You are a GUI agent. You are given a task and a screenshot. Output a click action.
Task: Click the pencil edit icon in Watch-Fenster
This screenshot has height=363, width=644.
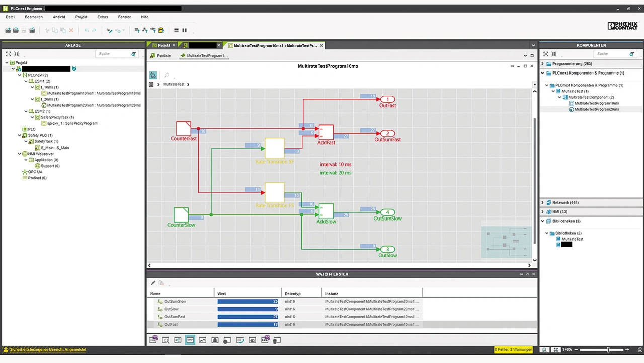(x=153, y=283)
